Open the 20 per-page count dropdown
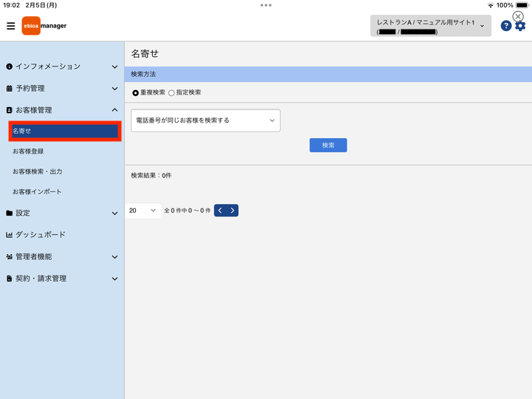532x399 pixels. click(143, 211)
